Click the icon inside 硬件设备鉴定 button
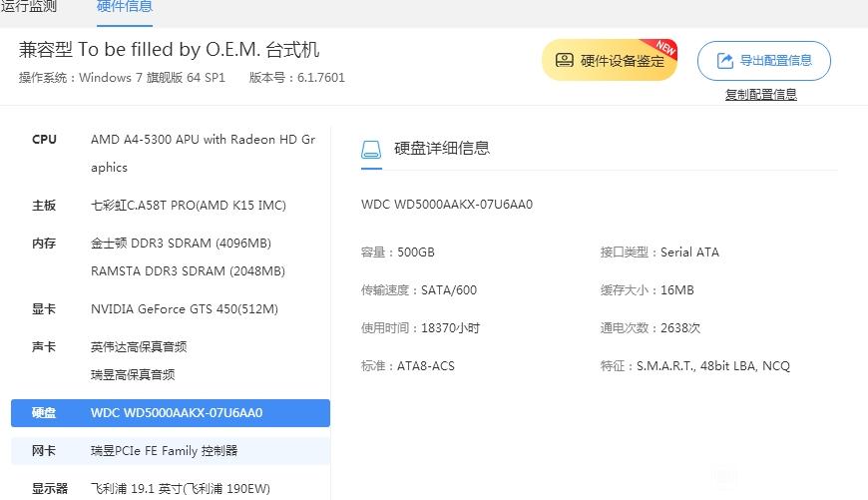868x500 pixels. point(564,60)
